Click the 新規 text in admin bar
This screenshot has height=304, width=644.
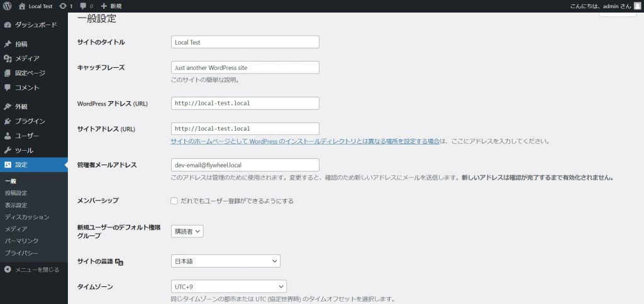pos(116,6)
